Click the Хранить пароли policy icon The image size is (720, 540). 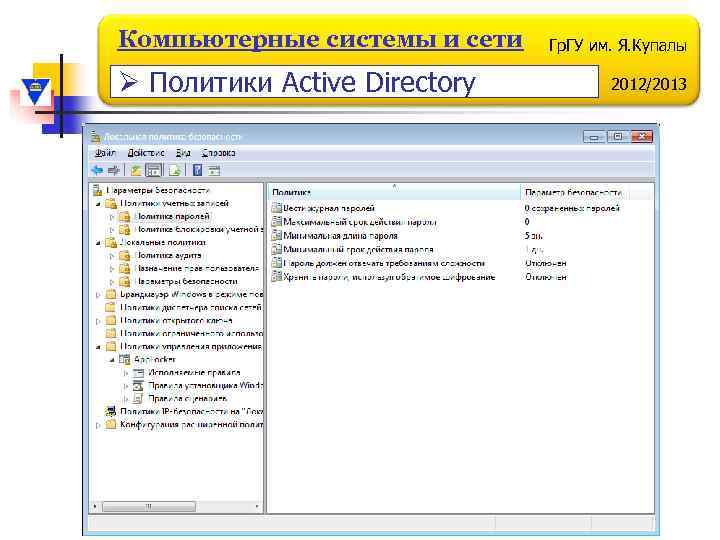(x=276, y=277)
